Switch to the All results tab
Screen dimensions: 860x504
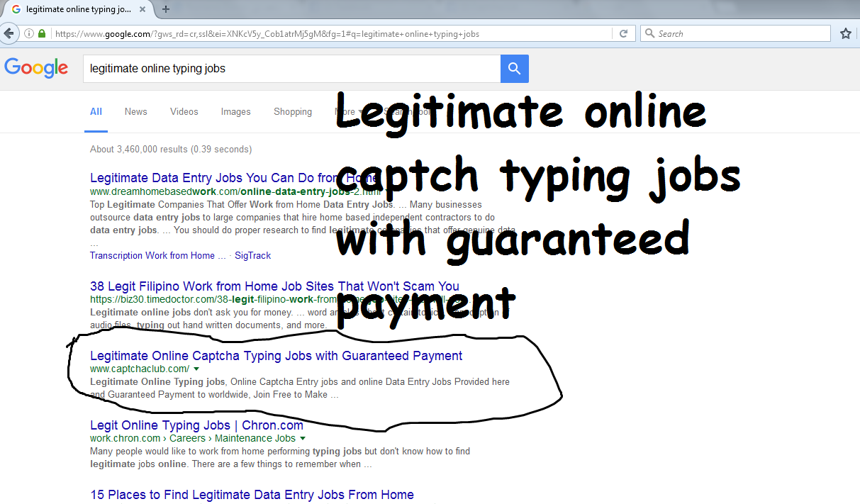(96, 111)
